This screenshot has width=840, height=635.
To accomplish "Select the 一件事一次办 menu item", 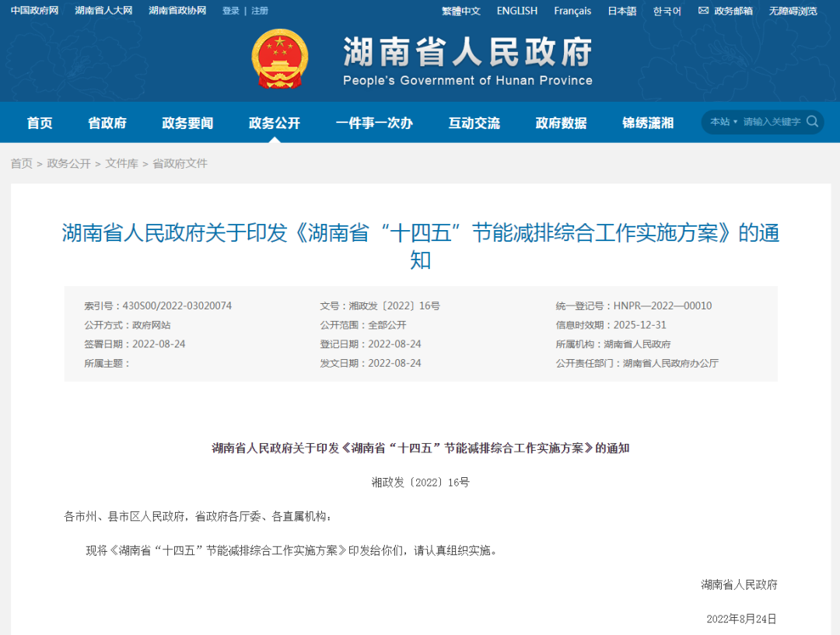I will click(374, 123).
